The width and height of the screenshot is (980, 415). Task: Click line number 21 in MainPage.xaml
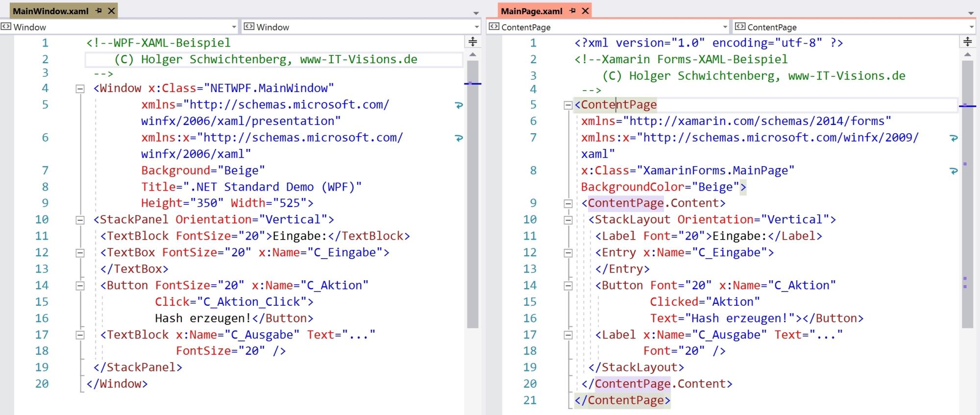530,400
